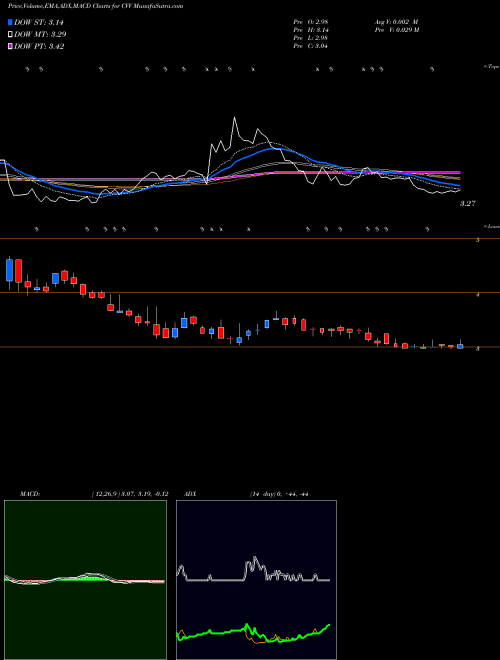Viewport: 500px width, 660px height.
Task: Open the green MACD indicator panel
Action: [85, 580]
